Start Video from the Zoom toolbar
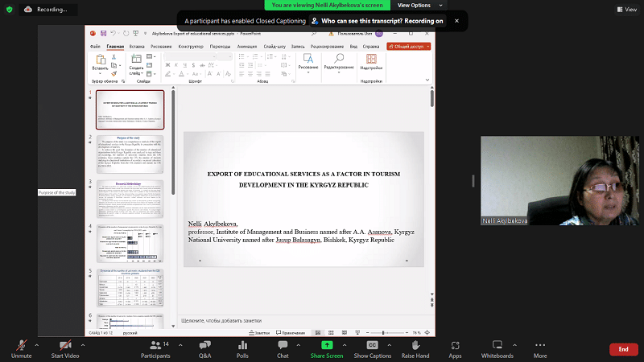The height and width of the screenshot is (362, 644). tap(65, 344)
